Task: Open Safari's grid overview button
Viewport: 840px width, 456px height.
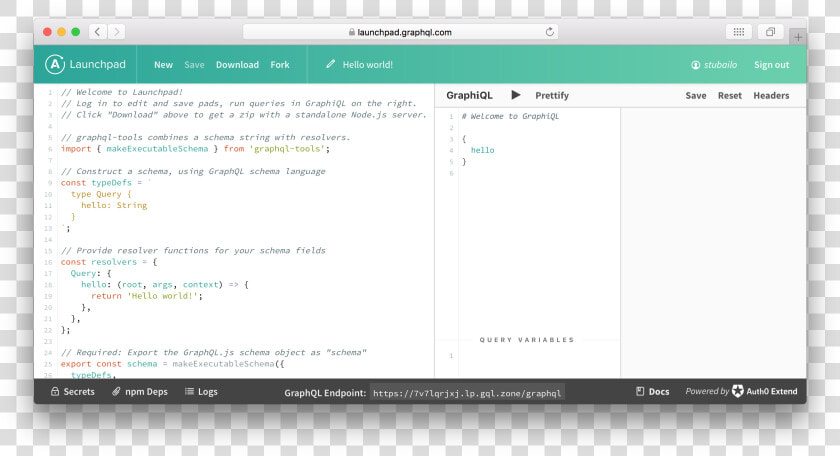Action: [x=739, y=32]
